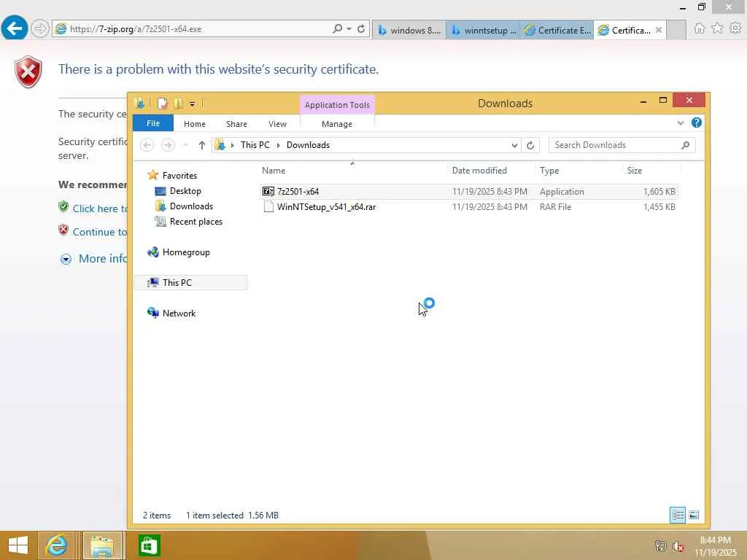The height and width of the screenshot is (560, 747).
Task: Open the address bar history dropdown in Explorer
Action: point(514,145)
